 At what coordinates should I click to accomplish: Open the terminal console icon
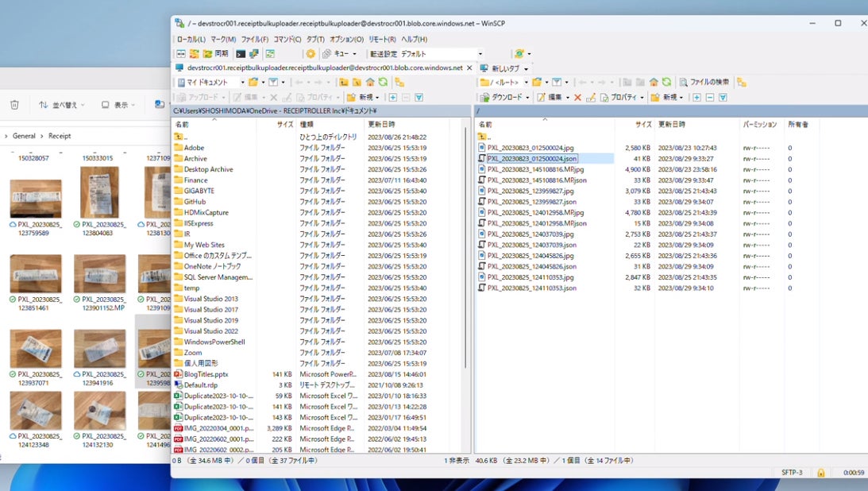240,54
